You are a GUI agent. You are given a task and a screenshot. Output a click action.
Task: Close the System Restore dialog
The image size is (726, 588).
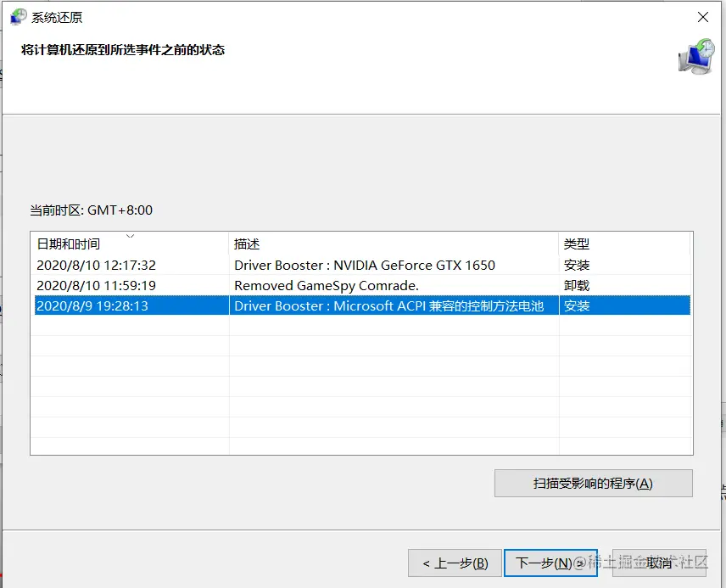click(x=702, y=17)
